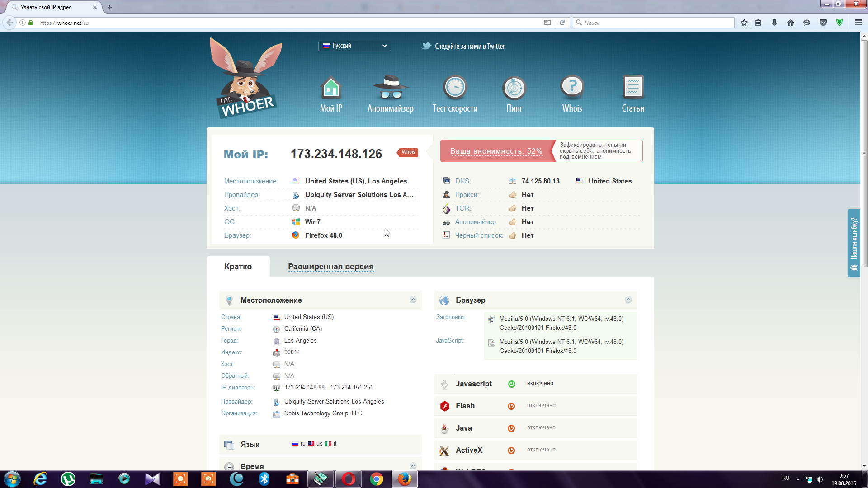The image size is (868, 488).
Task: Select the Кратко tab
Action: 238,266
